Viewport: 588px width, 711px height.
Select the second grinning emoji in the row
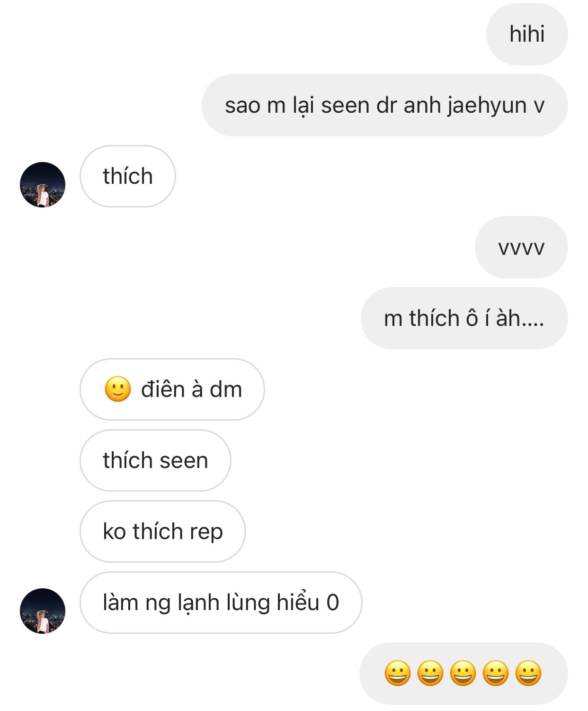pyautogui.click(x=430, y=673)
